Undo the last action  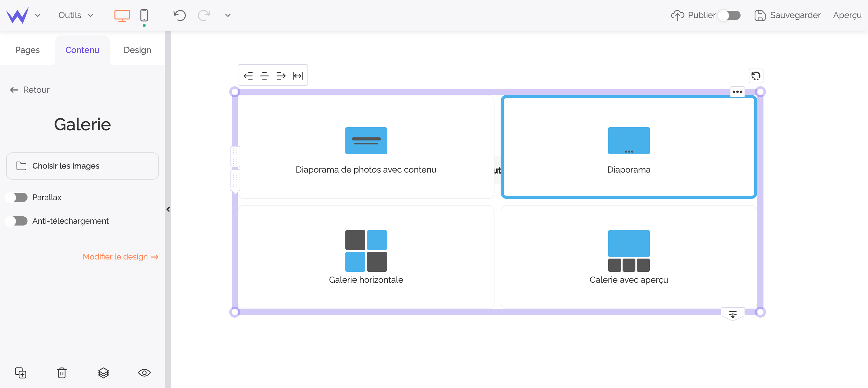[x=180, y=15]
